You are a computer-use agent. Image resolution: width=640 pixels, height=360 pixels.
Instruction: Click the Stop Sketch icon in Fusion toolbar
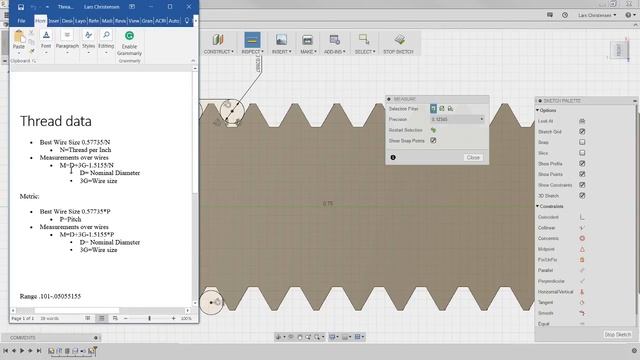pyautogui.click(x=399, y=40)
